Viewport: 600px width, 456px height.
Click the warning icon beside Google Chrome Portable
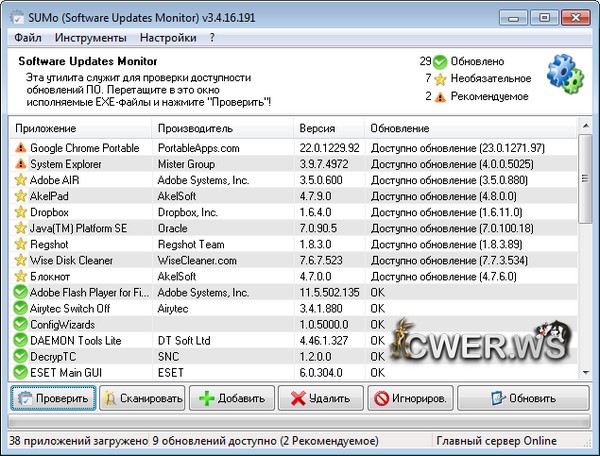coord(20,147)
